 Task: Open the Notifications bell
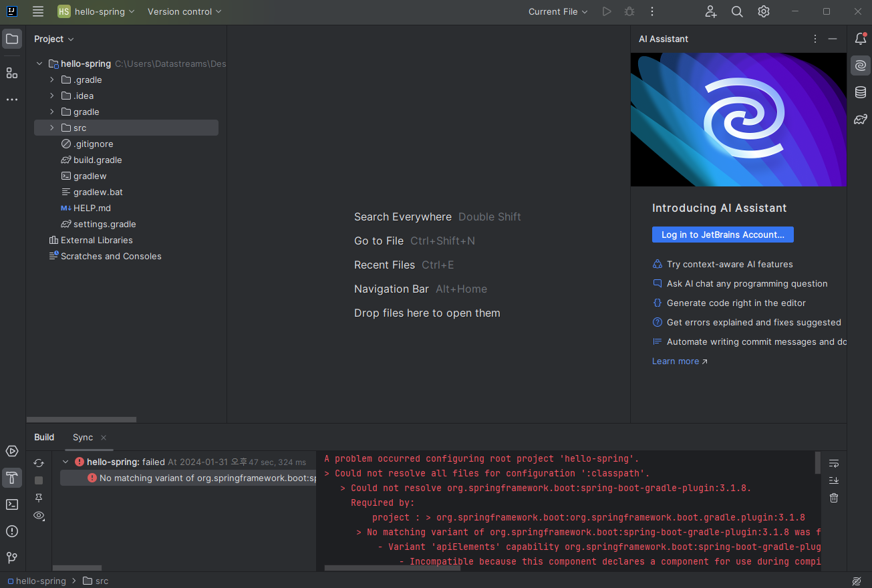(x=861, y=39)
